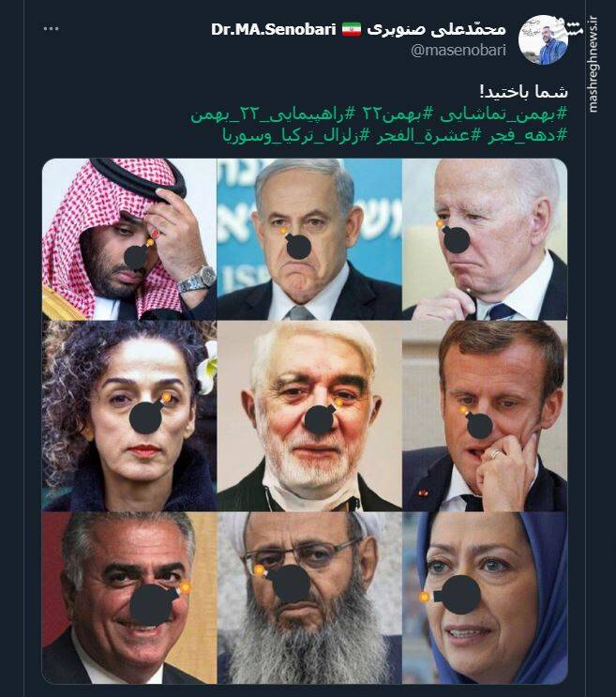616x697 pixels.
Task: Open hashtag #راهپیمایی_۲۲_بهمن
Action: (269, 114)
